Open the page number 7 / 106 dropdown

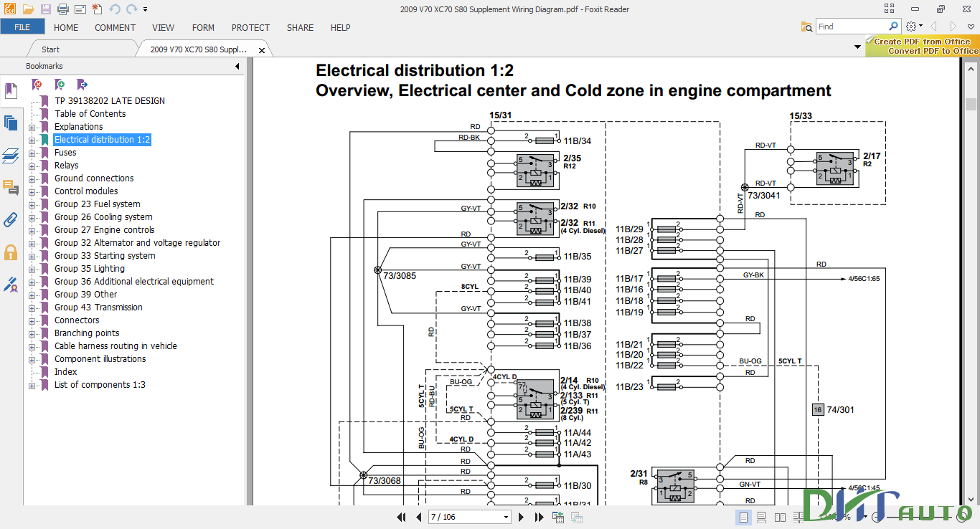(x=507, y=517)
